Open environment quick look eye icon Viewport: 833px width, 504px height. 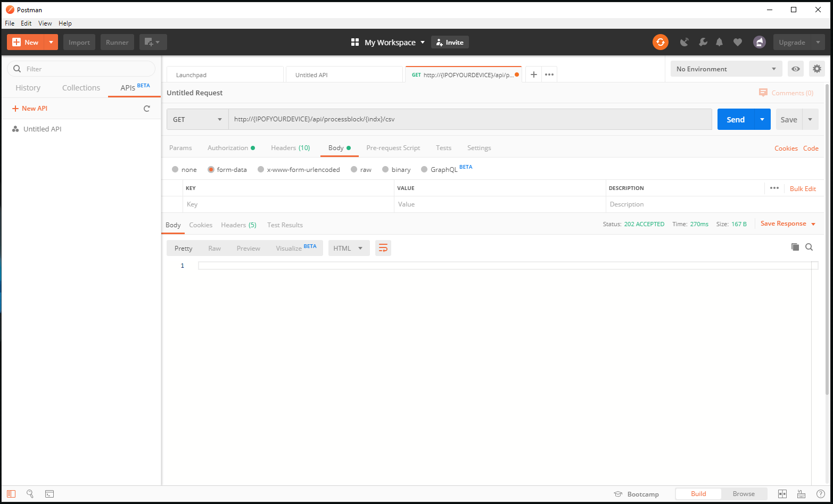pyautogui.click(x=796, y=69)
